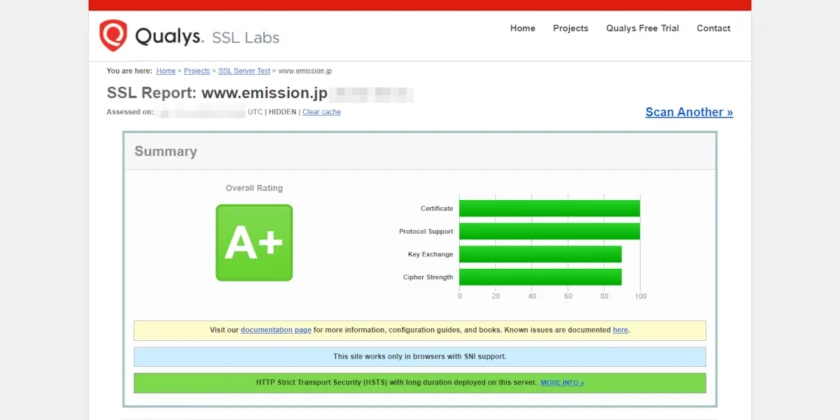Click the Qualys shield logo icon
The width and height of the screenshot is (840, 420).
[x=113, y=35]
